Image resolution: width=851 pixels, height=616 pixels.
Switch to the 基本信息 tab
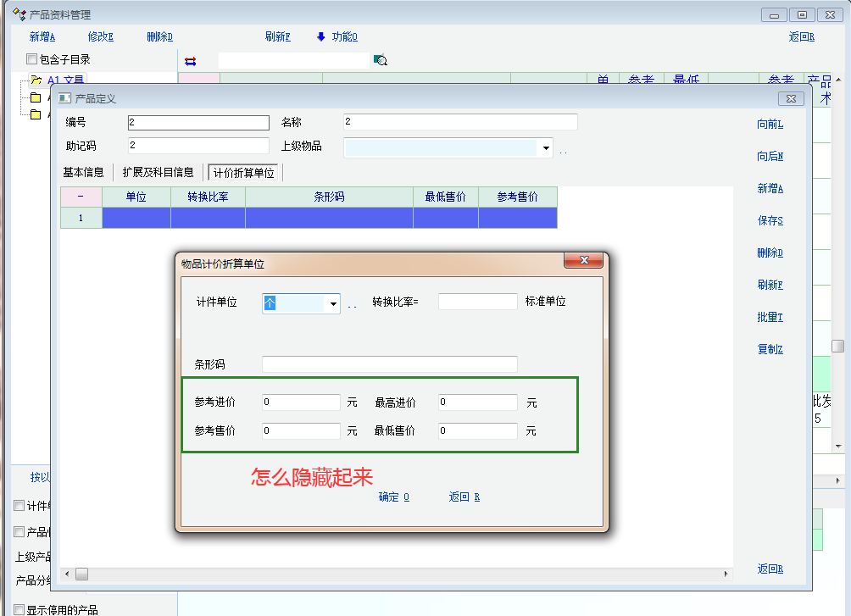click(x=83, y=172)
